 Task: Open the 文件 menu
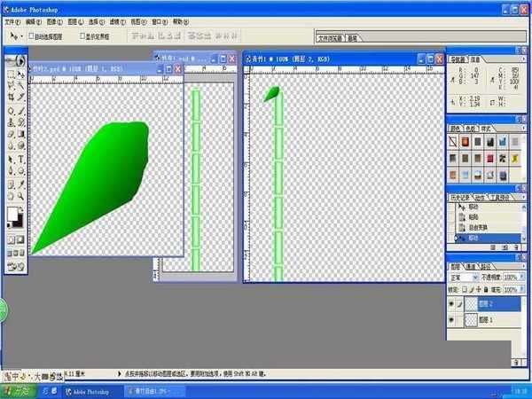(x=12, y=19)
